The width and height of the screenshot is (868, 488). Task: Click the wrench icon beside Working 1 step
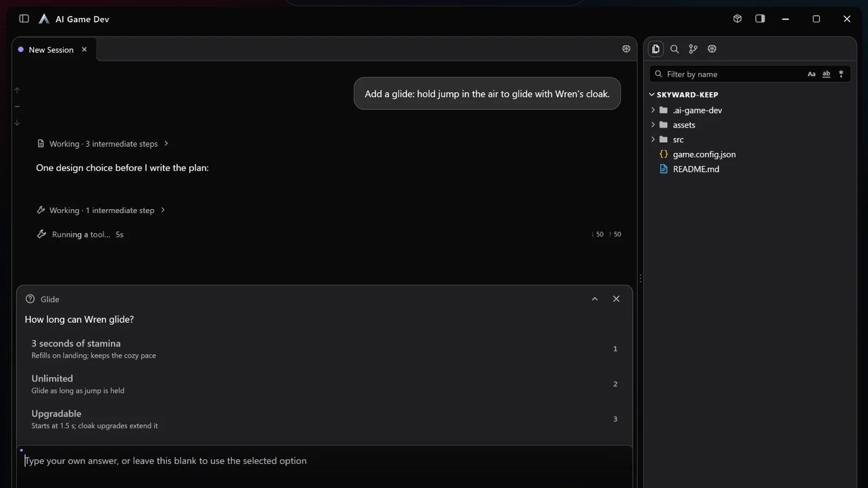tap(41, 210)
